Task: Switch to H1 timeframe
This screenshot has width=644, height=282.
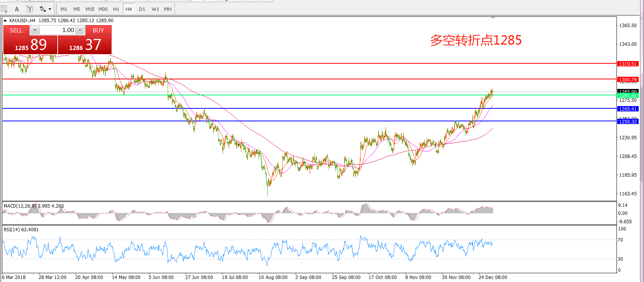Action: click(116, 9)
